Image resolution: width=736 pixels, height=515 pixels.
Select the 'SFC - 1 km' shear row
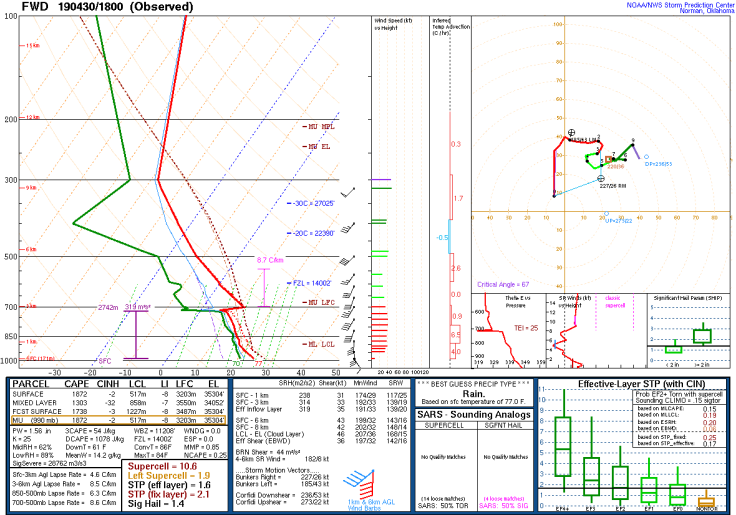tap(322, 396)
